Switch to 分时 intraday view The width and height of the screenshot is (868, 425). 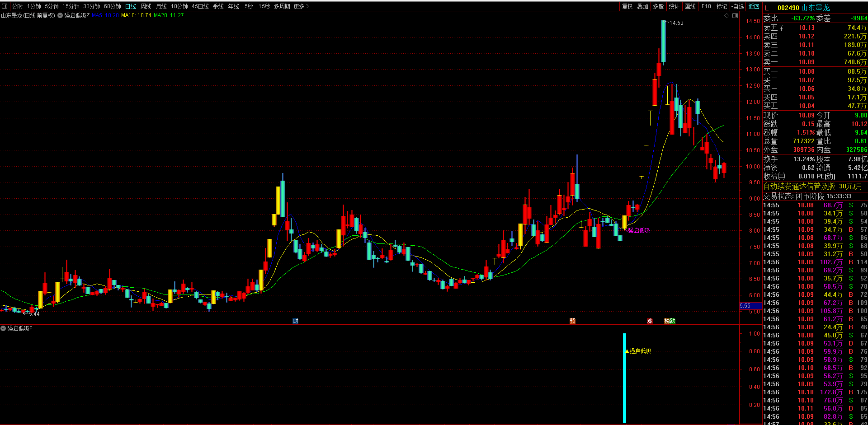[18, 6]
